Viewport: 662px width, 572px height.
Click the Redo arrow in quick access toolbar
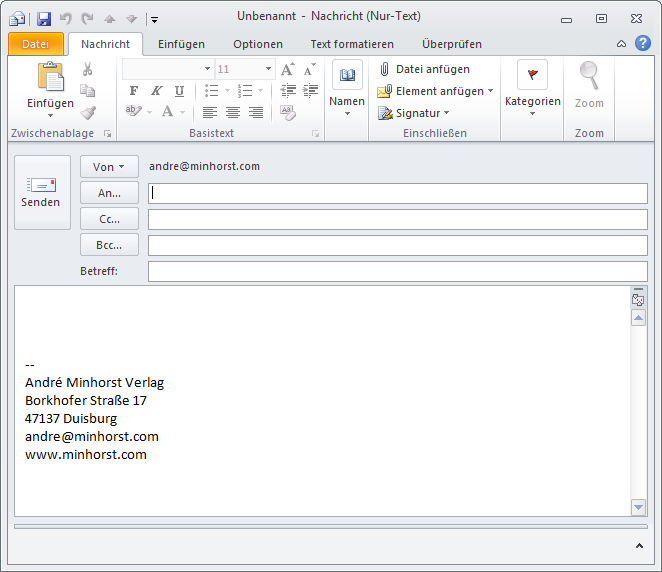coord(87,19)
